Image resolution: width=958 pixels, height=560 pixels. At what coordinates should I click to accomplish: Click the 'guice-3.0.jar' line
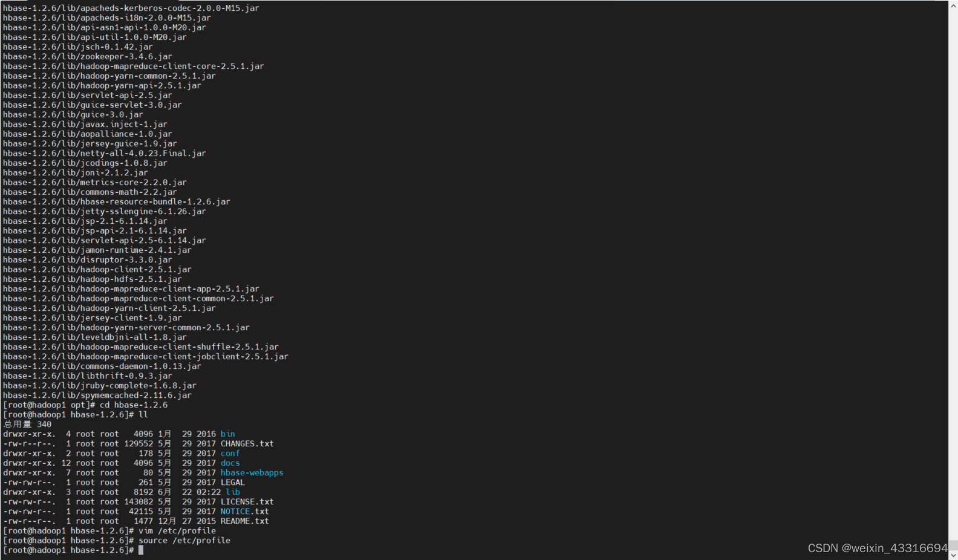pos(73,115)
